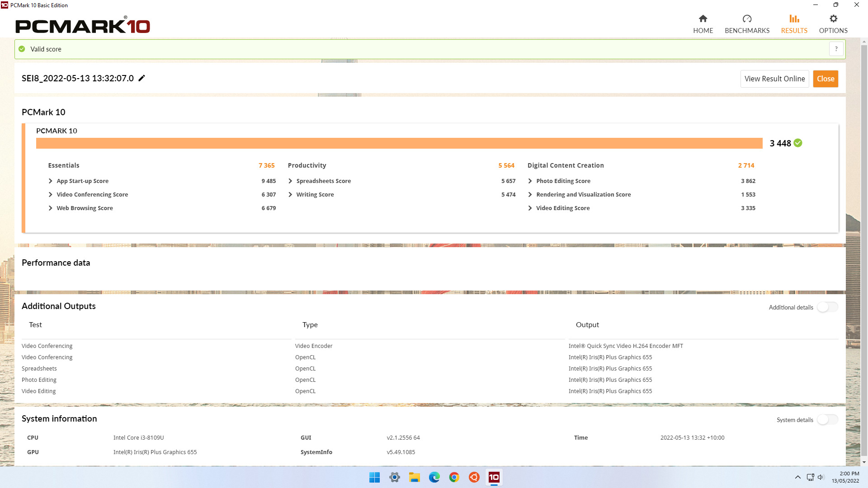The width and height of the screenshot is (868, 488).
Task: Open the Ubuntu icon in the taskbar
Action: pos(474,477)
